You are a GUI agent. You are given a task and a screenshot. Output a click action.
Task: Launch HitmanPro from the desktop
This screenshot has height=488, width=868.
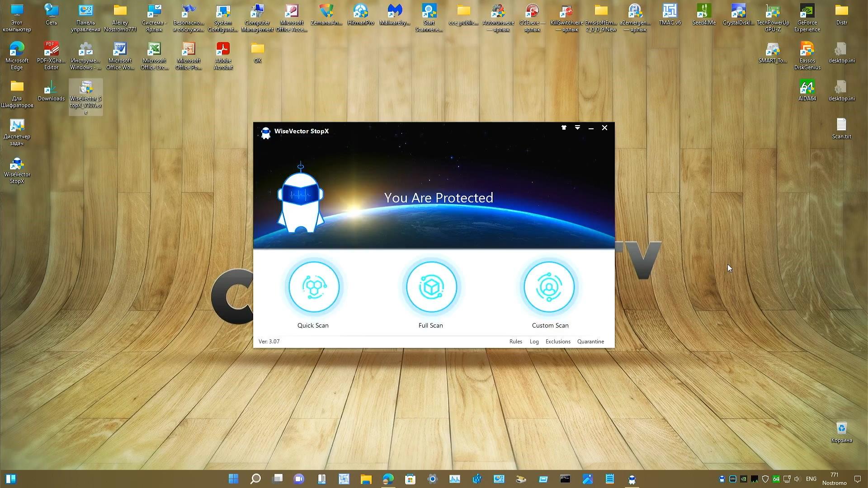click(x=360, y=12)
